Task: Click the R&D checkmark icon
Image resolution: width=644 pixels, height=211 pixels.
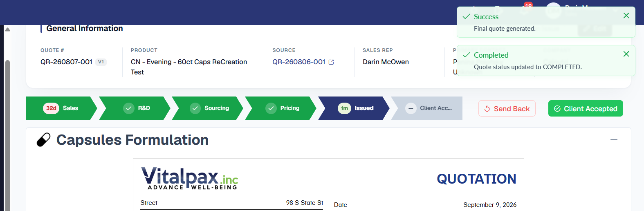Action: pos(129,108)
